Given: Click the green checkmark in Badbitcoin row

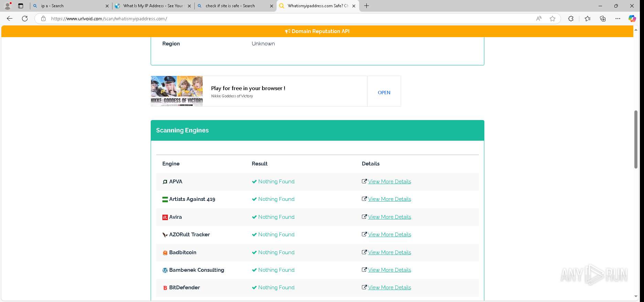Looking at the screenshot, I should point(254,252).
